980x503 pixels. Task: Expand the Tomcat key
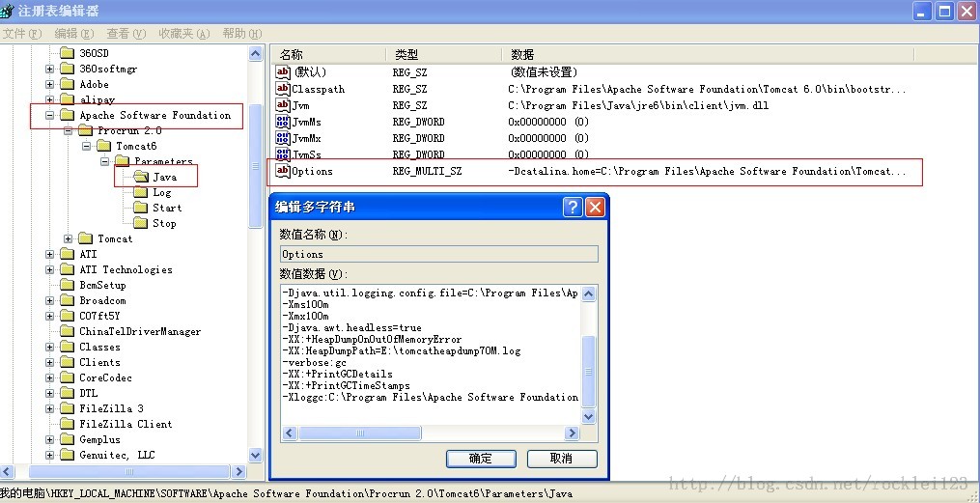coord(69,238)
